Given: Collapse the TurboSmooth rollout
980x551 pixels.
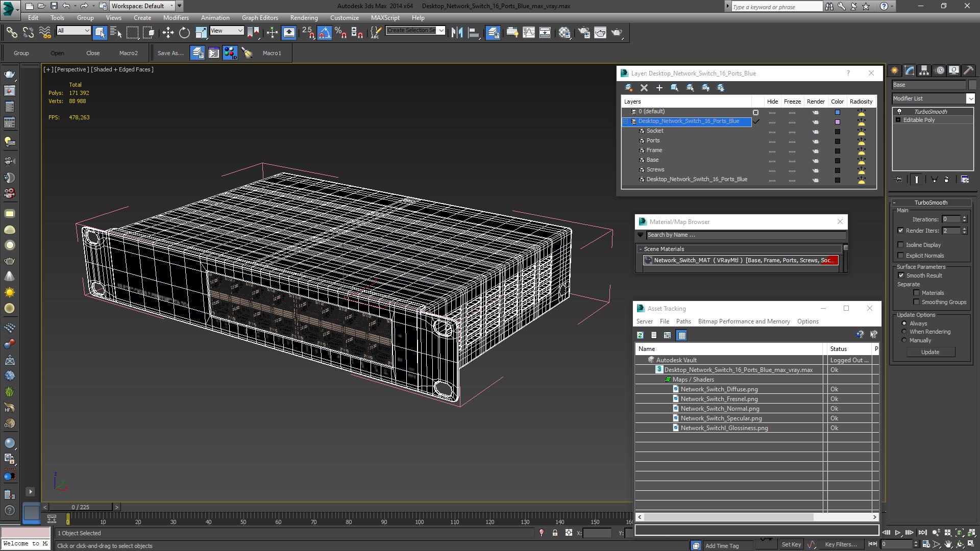Looking at the screenshot, I should 930,203.
